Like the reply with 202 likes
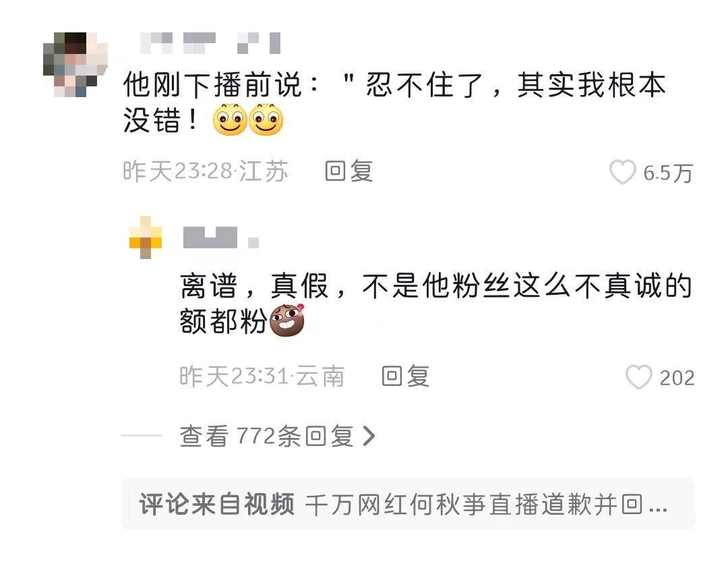The width and height of the screenshot is (728, 562). [x=639, y=377]
